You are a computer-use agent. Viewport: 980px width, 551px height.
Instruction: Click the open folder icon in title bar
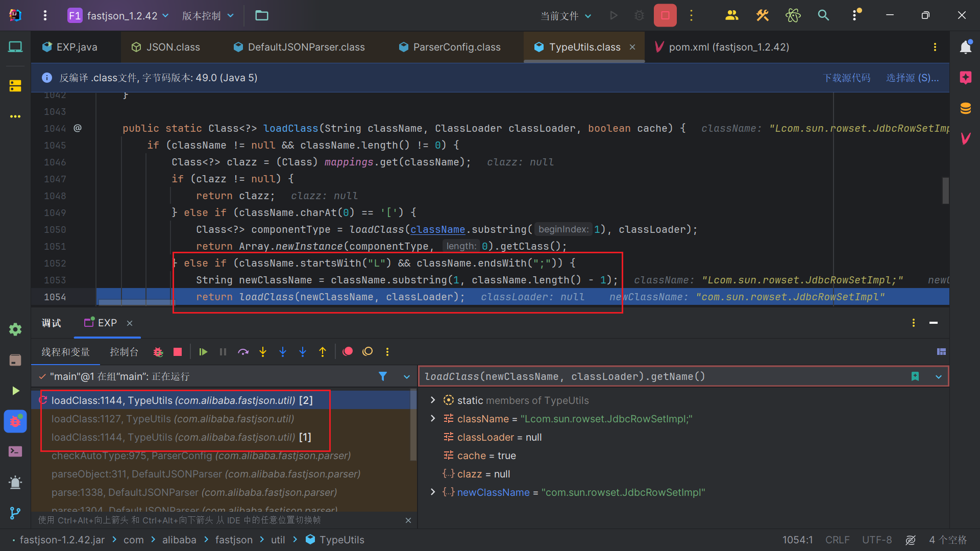coord(262,15)
